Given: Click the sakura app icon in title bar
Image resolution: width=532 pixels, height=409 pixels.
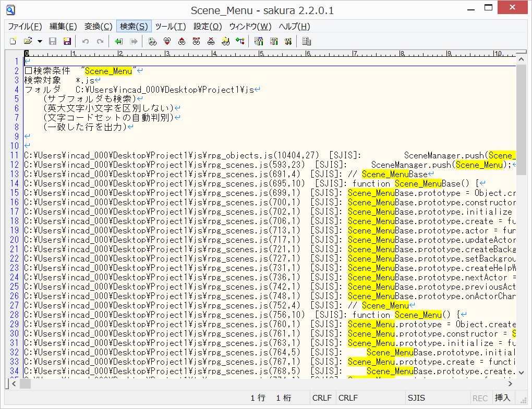Looking at the screenshot, I should pos(10,10).
